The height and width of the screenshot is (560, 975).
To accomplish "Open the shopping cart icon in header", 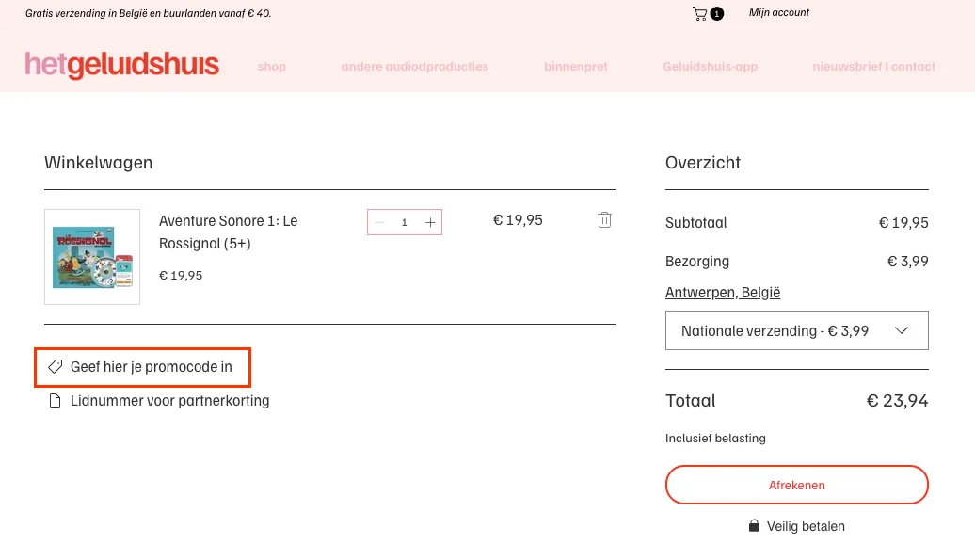I will pos(708,13).
